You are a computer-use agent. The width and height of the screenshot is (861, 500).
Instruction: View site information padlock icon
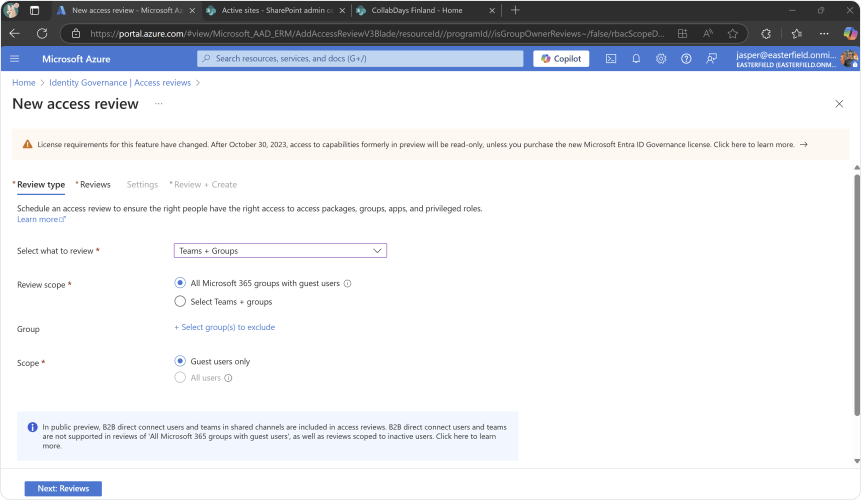(x=76, y=33)
